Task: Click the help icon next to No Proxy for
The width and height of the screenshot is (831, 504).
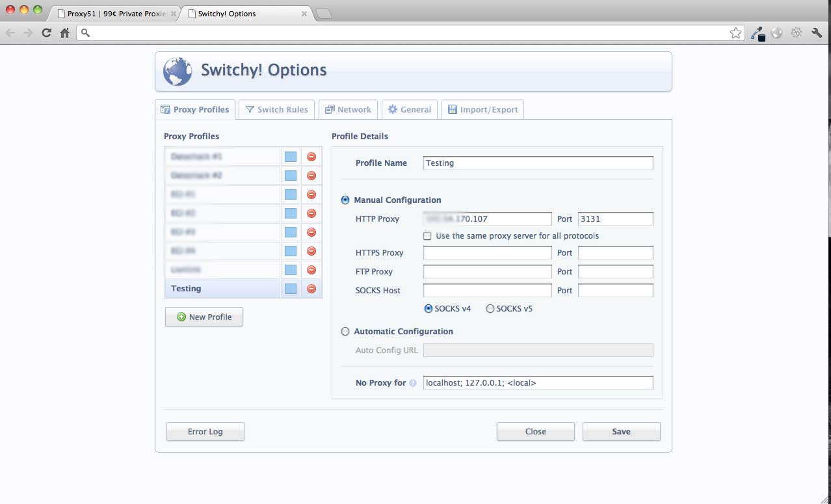Action: (x=413, y=383)
